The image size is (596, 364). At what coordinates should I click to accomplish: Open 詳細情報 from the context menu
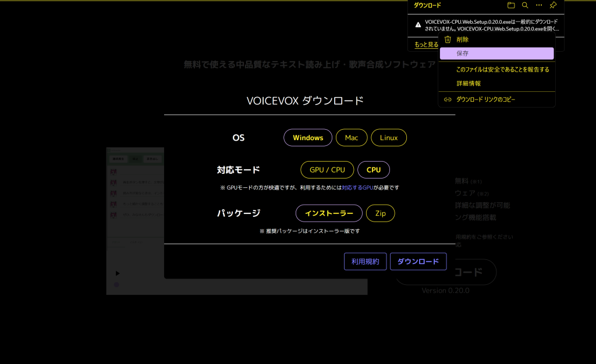[469, 83]
